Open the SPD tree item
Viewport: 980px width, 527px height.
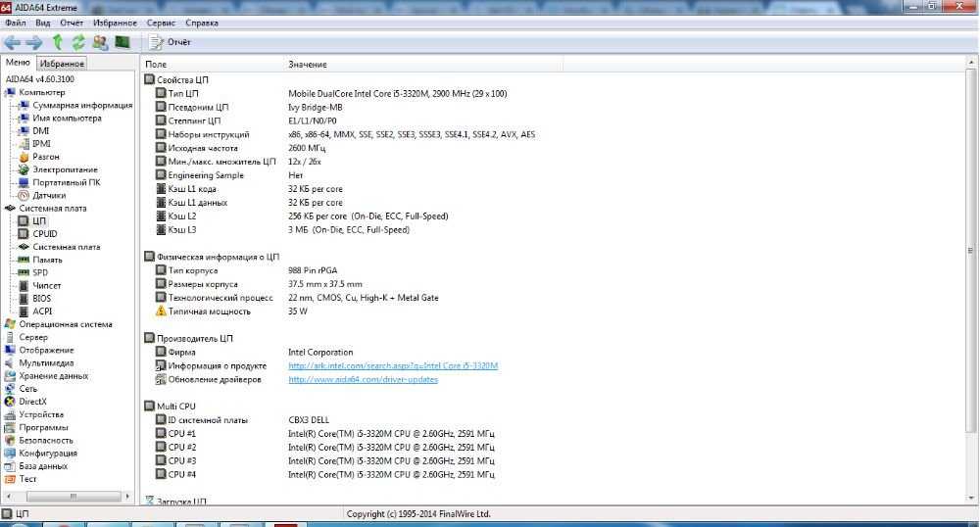point(40,272)
